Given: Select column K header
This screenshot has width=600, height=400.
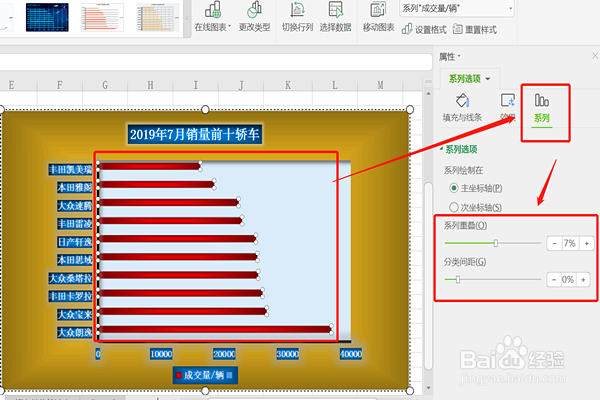Looking at the screenshot, I should pyautogui.click(x=288, y=85).
